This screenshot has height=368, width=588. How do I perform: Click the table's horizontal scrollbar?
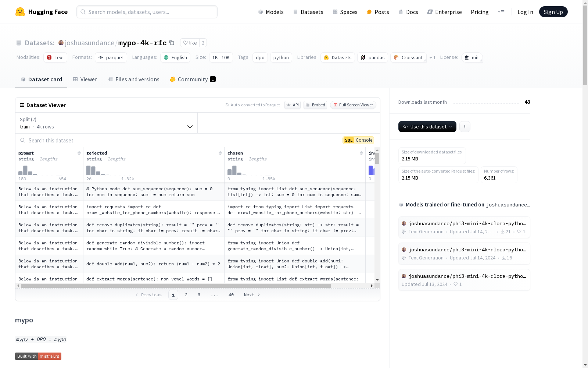tap(176, 286)
